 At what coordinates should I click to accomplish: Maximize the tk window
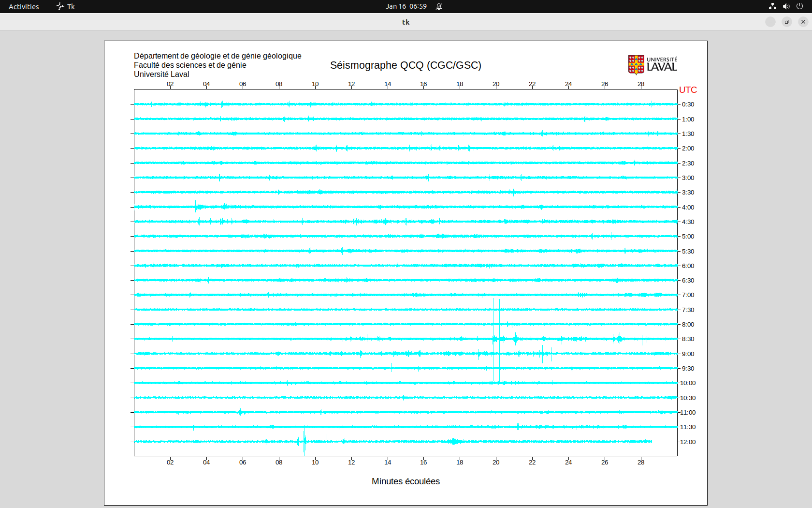(x=787, y=22)
